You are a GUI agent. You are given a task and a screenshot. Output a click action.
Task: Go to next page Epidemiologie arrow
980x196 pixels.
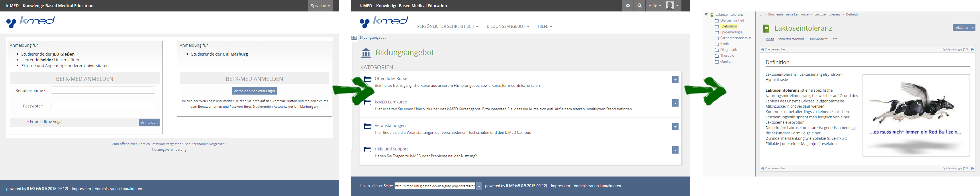pyautogui.click(x=973, y=50)
